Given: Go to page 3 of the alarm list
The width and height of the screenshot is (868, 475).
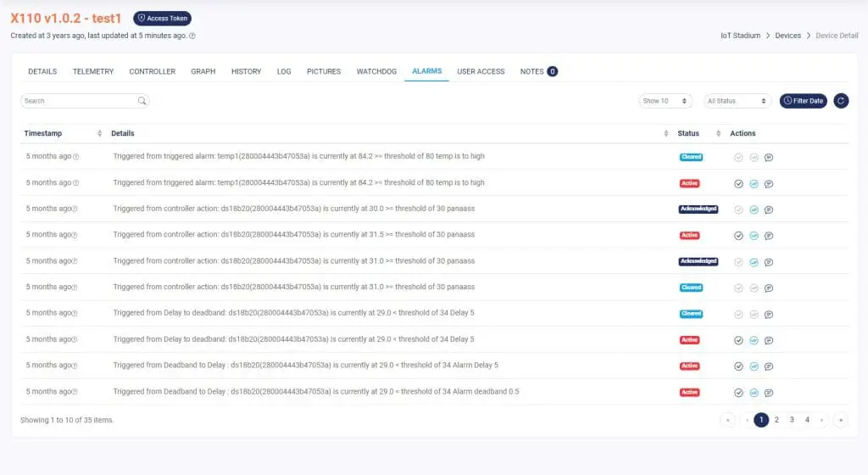Looking at the screenshot, I should [x=792, y=420].
